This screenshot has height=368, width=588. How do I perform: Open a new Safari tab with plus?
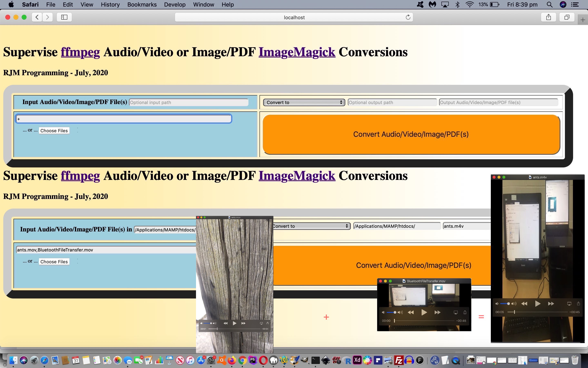tap(583, 20)
